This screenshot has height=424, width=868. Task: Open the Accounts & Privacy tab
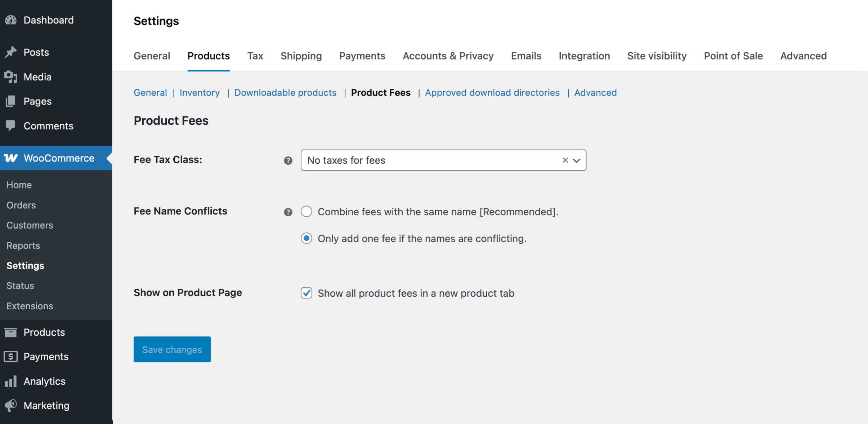[x=448, y=56]
